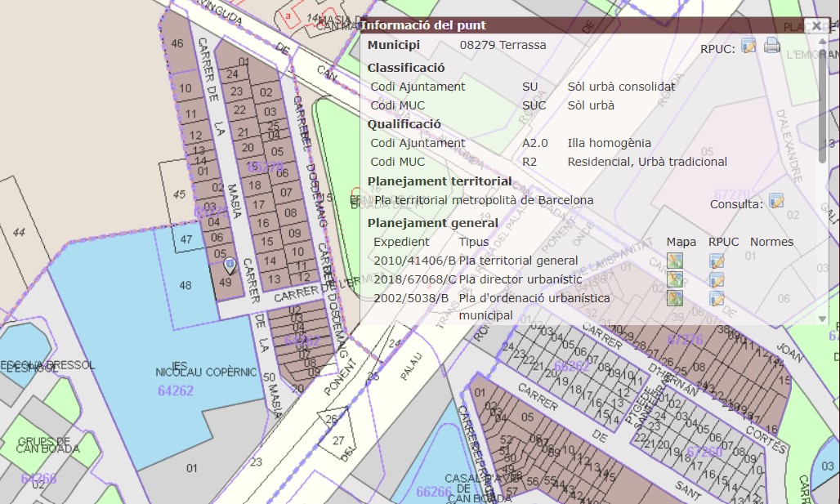Click the text Pla territorial general
Screen dimensions: 840x504
tap(519, 261)
